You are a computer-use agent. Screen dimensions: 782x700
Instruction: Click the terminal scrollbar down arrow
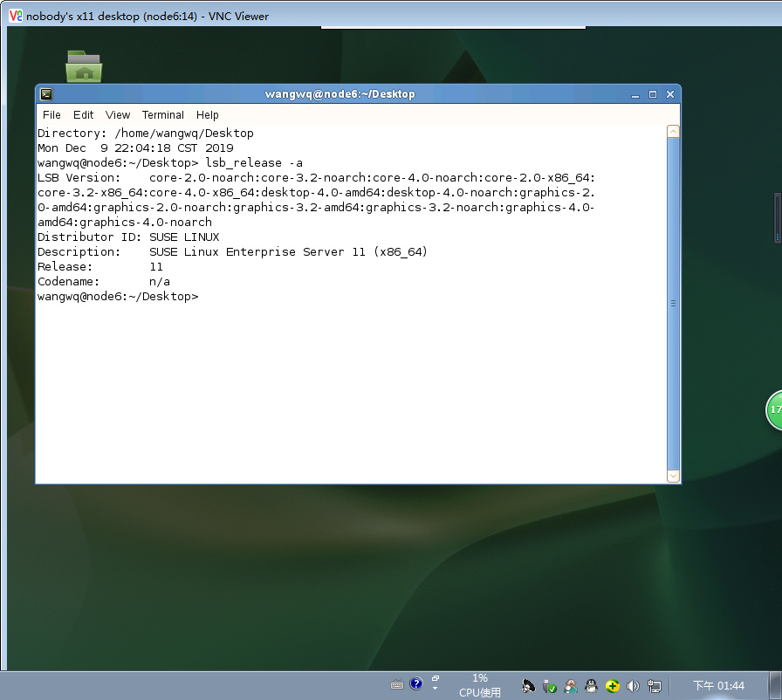pos(673,477)
